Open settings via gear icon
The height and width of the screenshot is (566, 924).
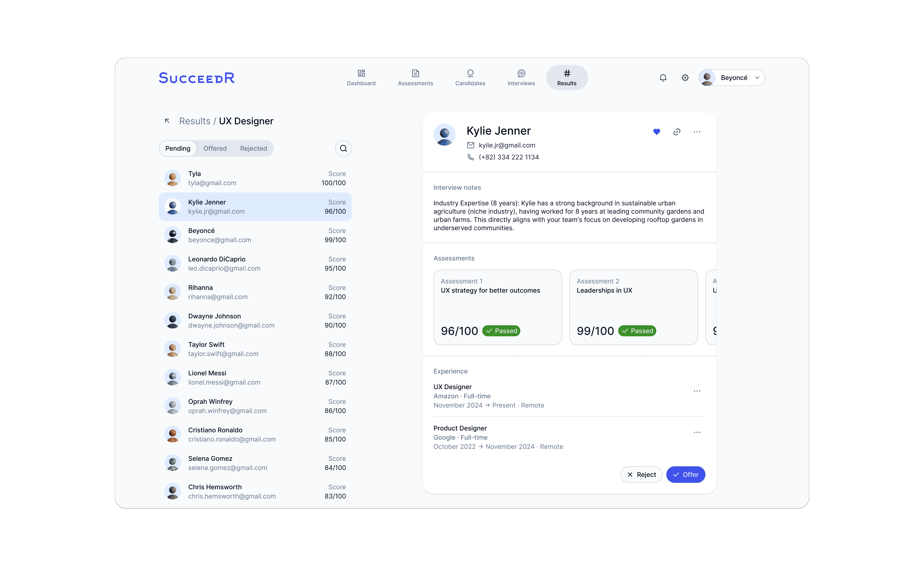click(x=685, y=78)
